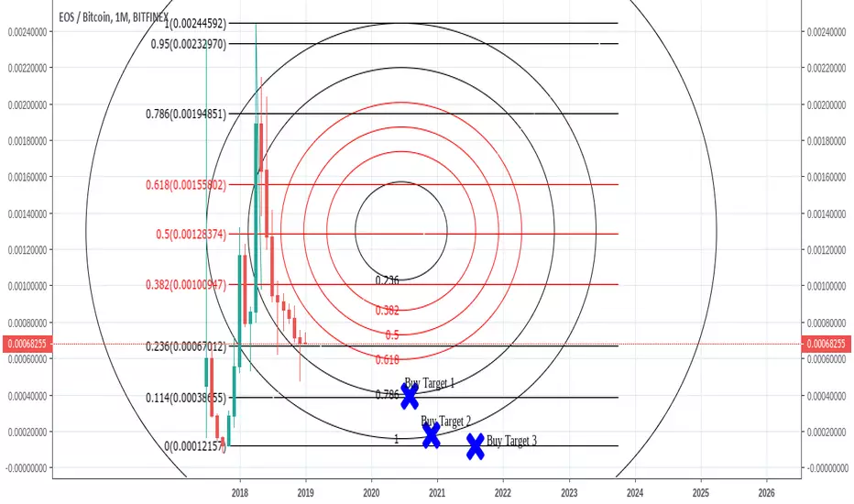Click the blue X marker under Buy Target 2
Image resolution: width=854 pixels, height=504 pixels.
(x=432, y=435)
